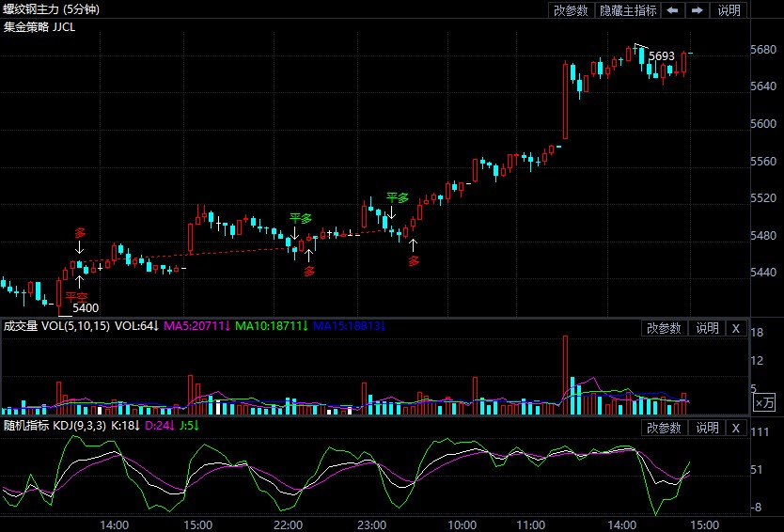Click the right arrow navigation icon

click(x=698, y=10)
